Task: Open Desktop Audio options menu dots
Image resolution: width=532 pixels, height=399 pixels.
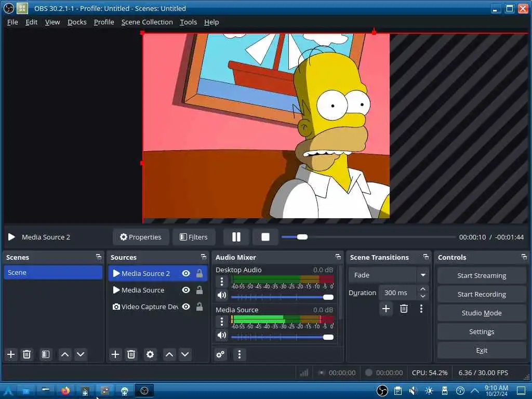Action: [x=221, y=281]
